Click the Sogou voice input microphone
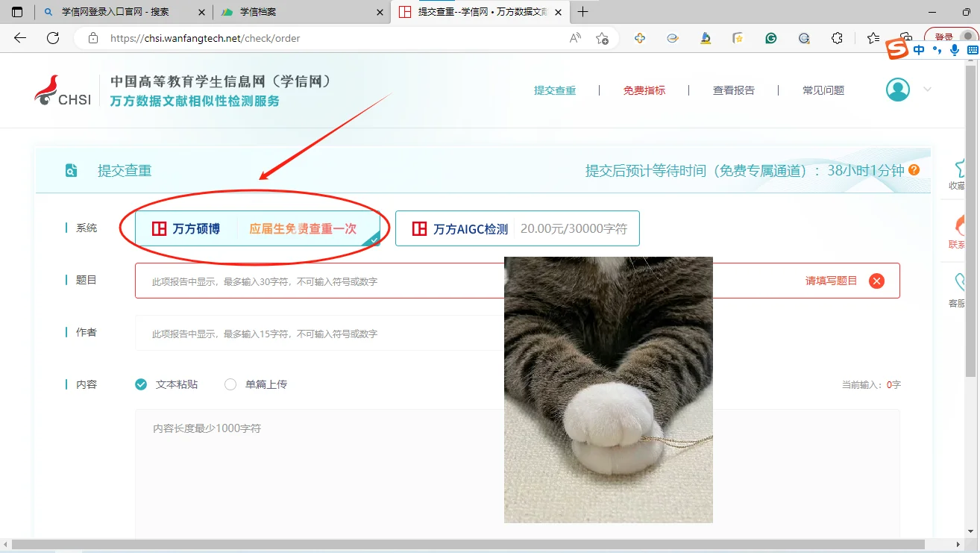The height and width of the screenshot is (553, 980). pos(954,49)
